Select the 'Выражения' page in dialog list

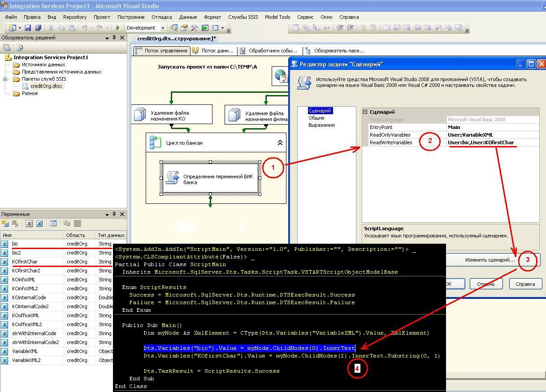[321, 125]
